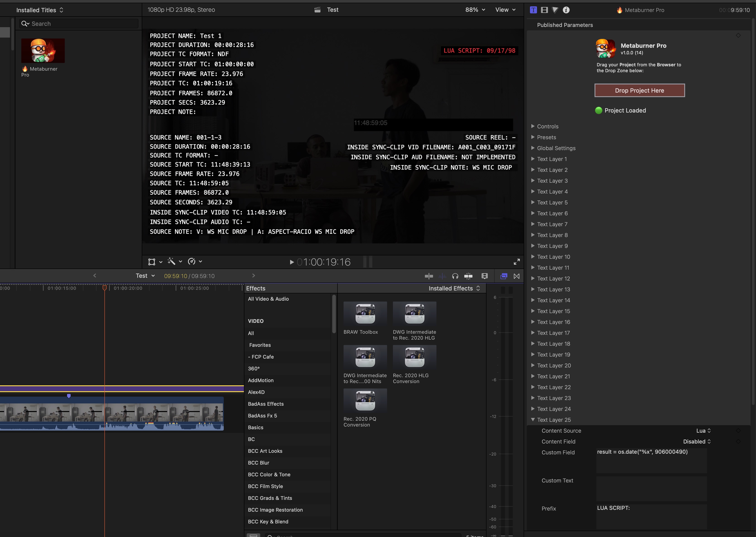Select BCC Blur effects category
The width and height of the screenshot is (756, 537).
[x=259, y=463]
